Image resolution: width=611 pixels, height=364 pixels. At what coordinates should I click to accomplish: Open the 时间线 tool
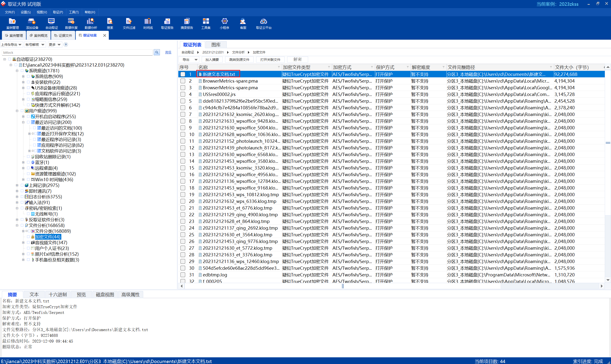[148, 24]
